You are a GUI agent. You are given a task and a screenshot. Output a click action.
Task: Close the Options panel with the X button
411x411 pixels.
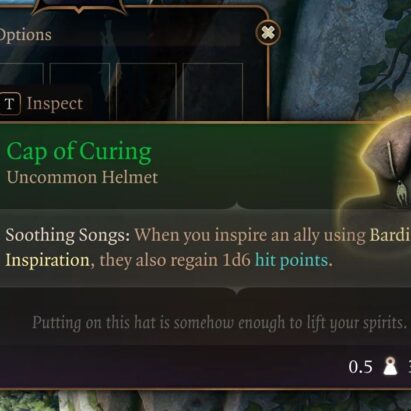268,32
